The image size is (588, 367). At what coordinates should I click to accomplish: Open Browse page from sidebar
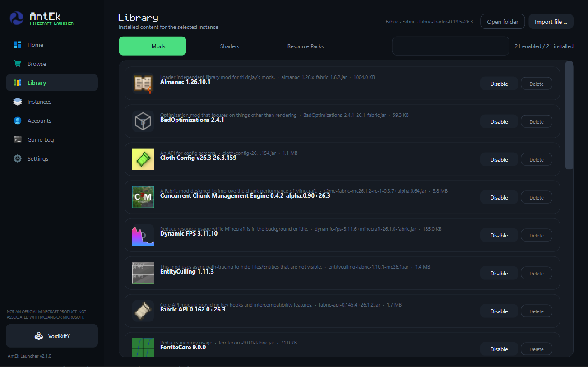point(52,64)
